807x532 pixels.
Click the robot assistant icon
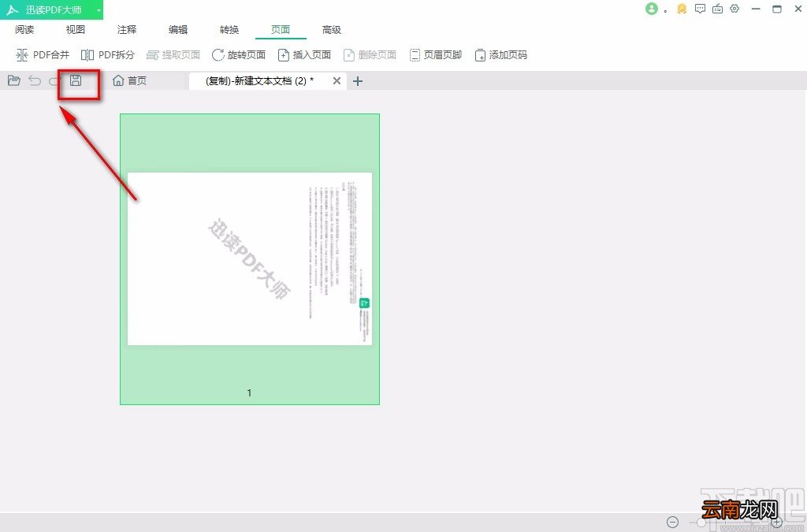pos(717,9)
